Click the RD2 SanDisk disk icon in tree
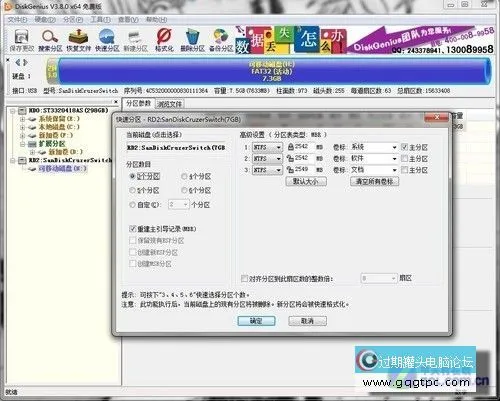This screenshot has width=500, height=401. [x=22, y=160]
